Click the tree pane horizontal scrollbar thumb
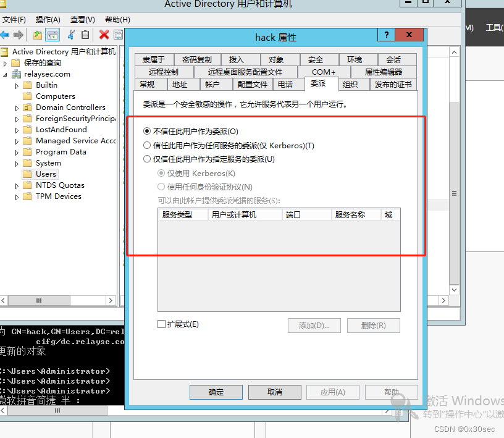This screenshot has width=504, height=438. pos(39,300)
